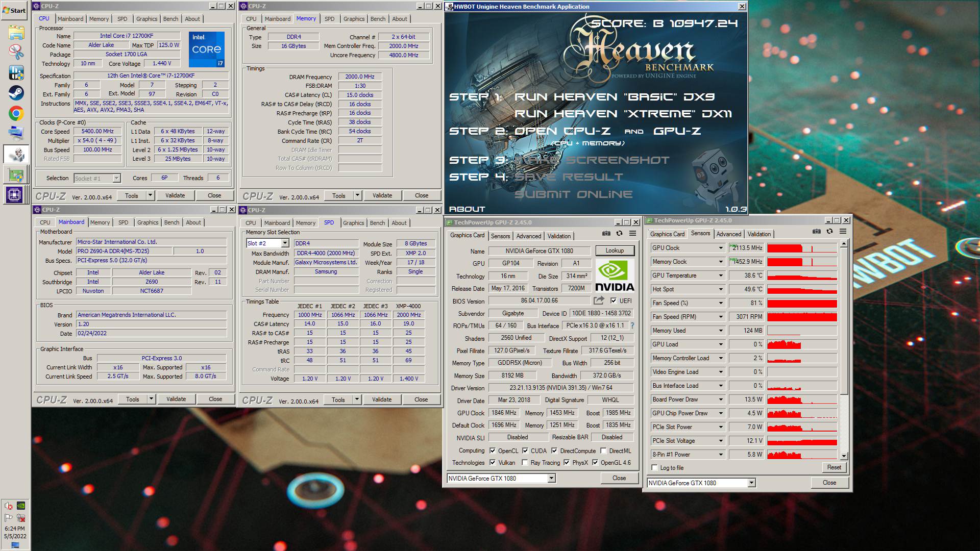Click camera icon in GPU-Z Sensors window

pos(816,231)
